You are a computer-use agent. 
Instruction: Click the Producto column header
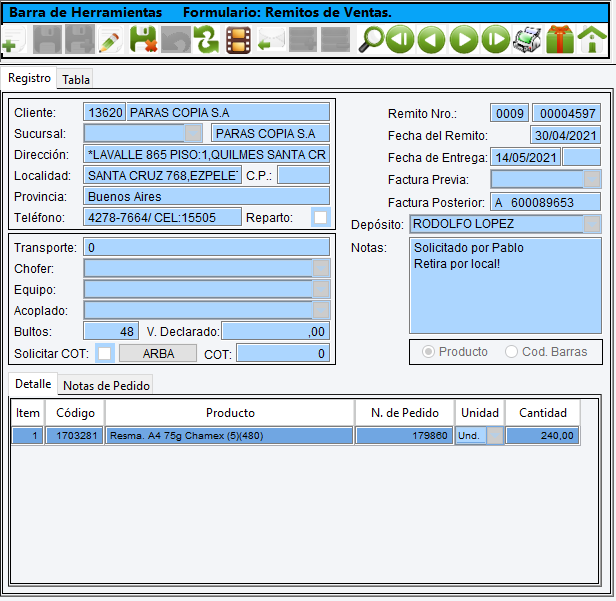click(230, 413)
